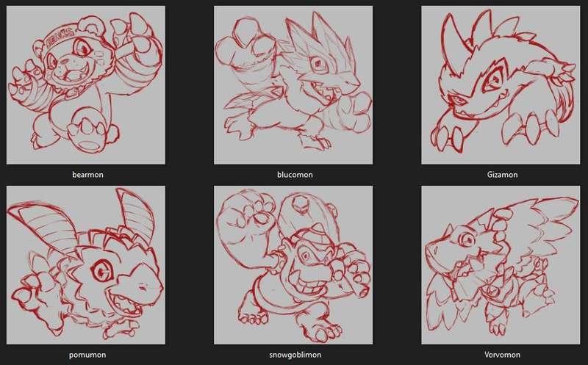This screenshot has width=588, height=365.
Task: Open the bearmon sketch thumbnail
Action: click(86, 85)
